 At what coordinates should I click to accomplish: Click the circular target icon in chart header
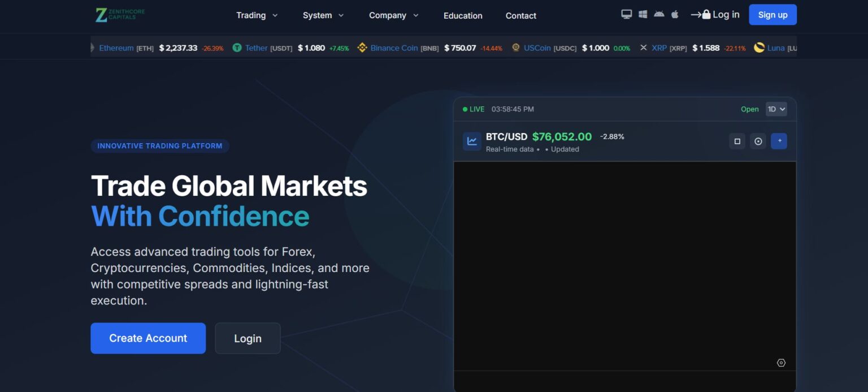pos(758,141)
